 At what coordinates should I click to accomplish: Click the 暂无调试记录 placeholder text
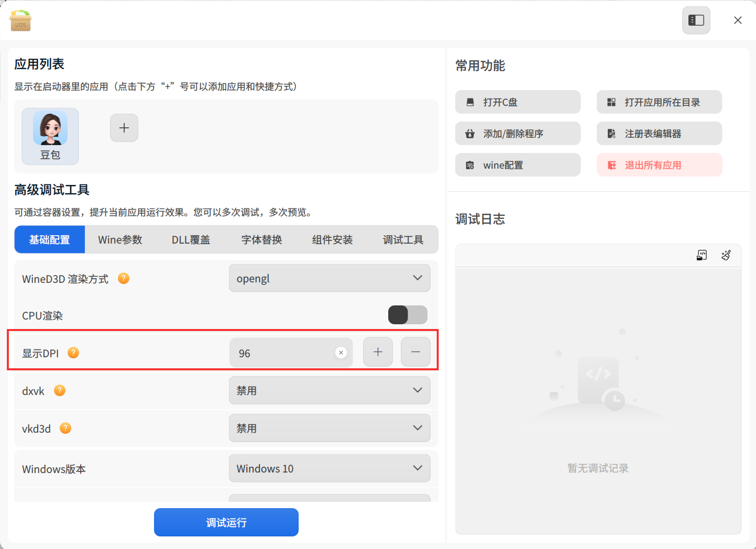[x=598, y=468]
